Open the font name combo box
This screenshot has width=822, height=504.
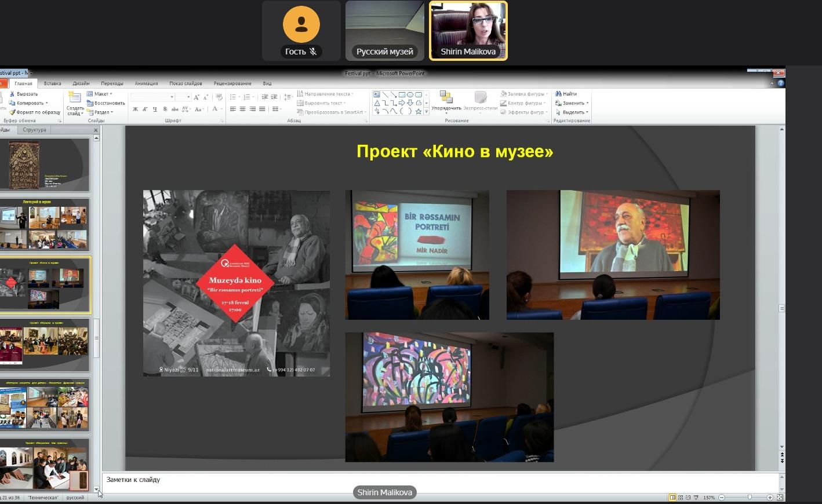pos(152,97)
